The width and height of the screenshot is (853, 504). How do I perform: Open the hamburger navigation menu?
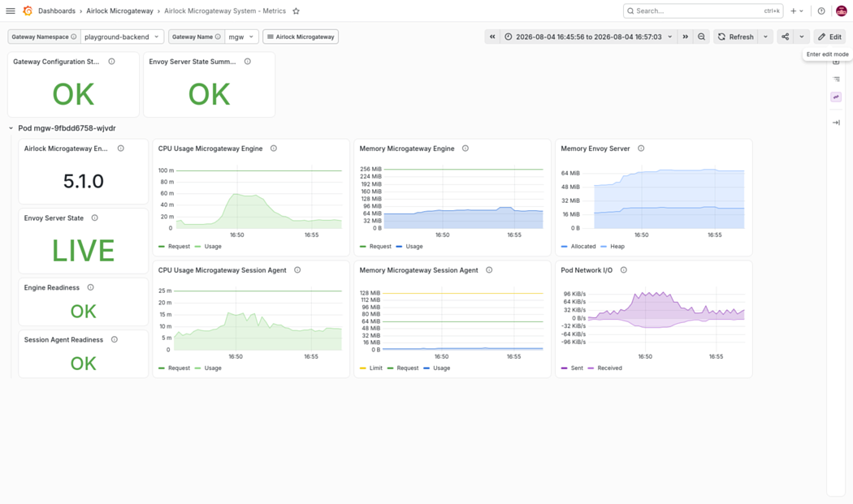point(11,11)
